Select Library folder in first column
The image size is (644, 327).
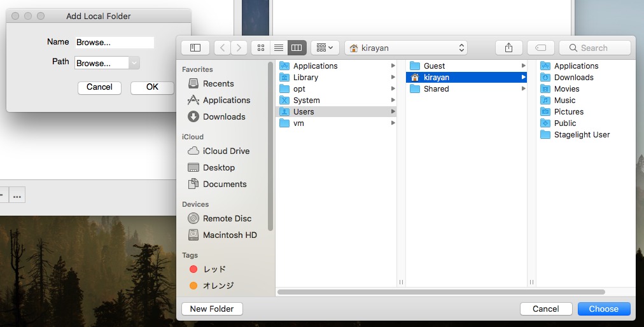(336, 77)
